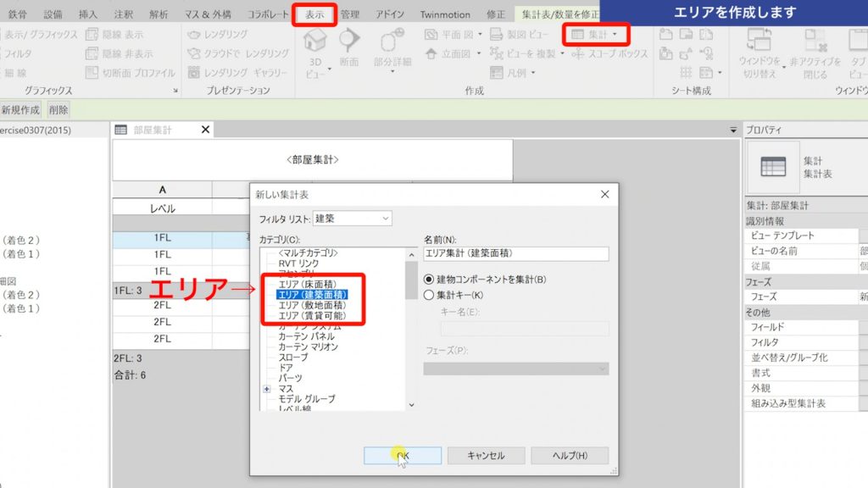868x488 pixels.
Task: Open the 3D ビュー tool
Action: coord(314,51)
